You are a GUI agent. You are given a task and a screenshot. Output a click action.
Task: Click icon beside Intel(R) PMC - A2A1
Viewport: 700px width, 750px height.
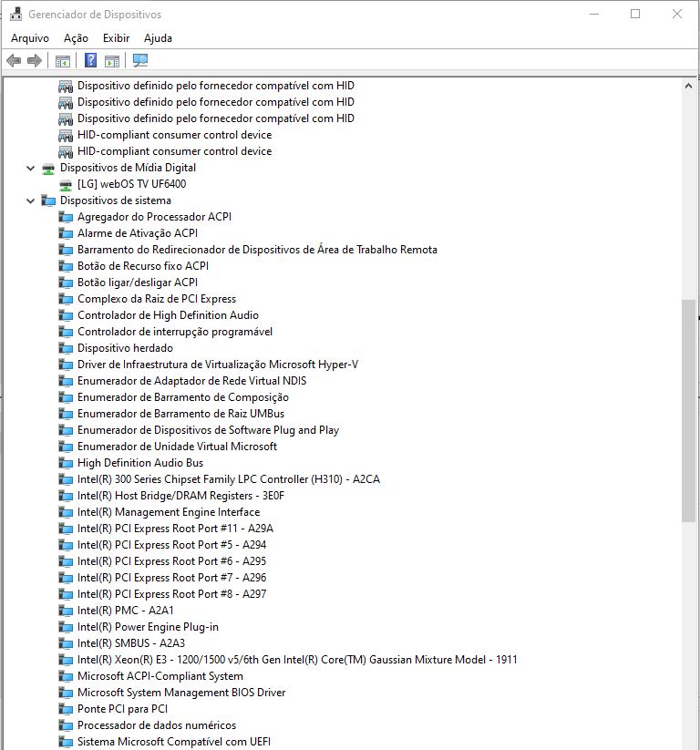(66, 611)
